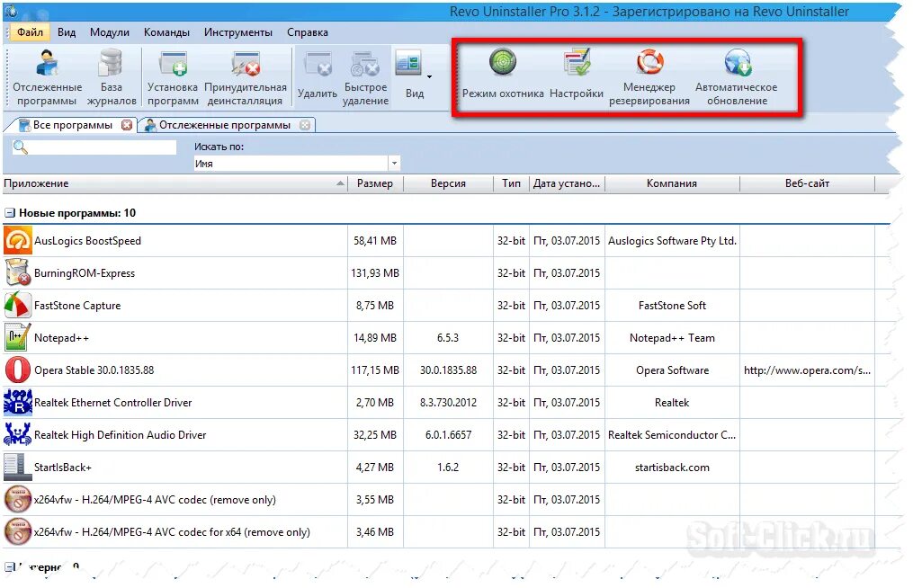Sort by Веб-сайт column header
913x588 pixels.
pos(807,183)
